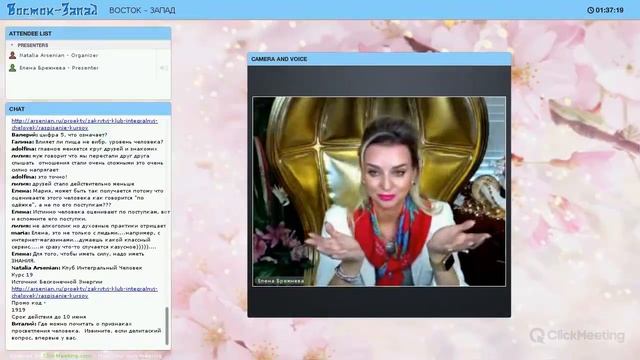Image resolution: width=640 pixels, height=360 pixels.
Task: Click the Восток-Запад logo
Action: [x=52, y=10]
